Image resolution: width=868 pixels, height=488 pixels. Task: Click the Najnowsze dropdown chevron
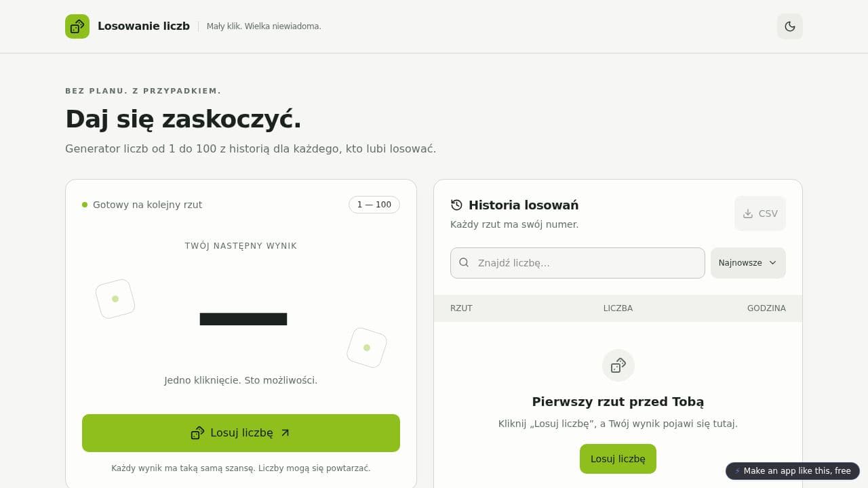coord(772,263)
